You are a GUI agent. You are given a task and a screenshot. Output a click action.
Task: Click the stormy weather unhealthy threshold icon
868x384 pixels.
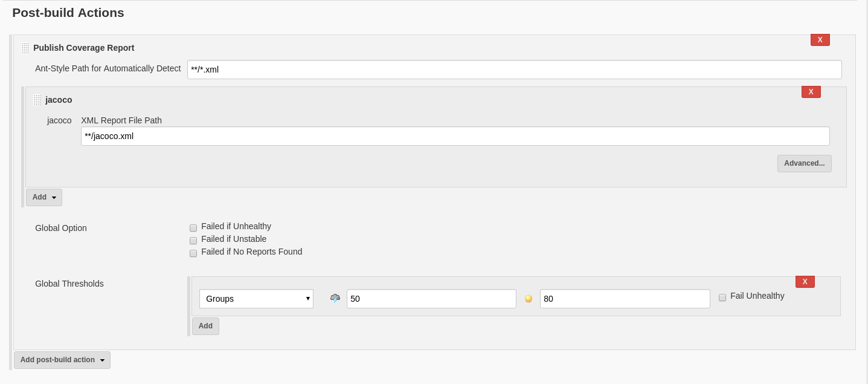pos(334,298)
